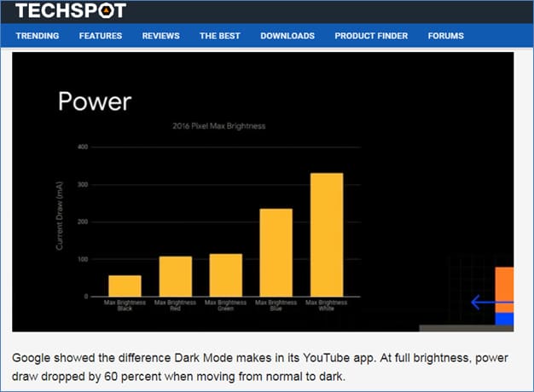Viewport: 534px width, 392px height.
Task: Click the Max Brightness Green label
Action: coord(225,305)
